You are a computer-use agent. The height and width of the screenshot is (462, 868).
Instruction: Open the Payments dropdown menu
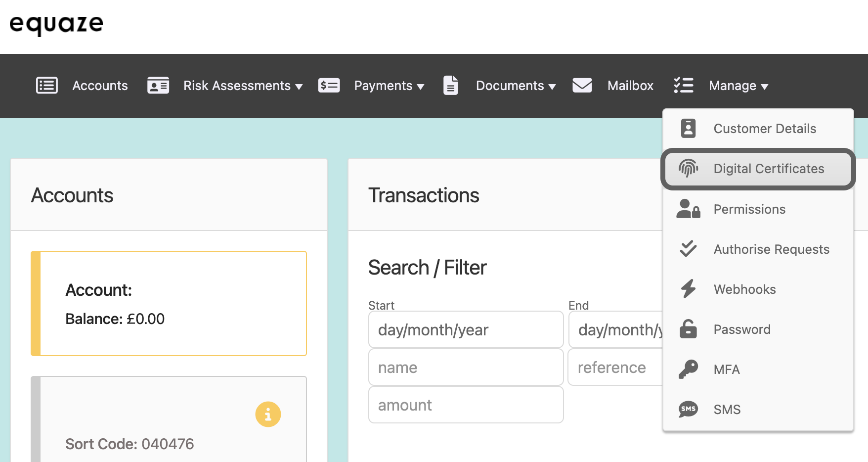(389, 86)
